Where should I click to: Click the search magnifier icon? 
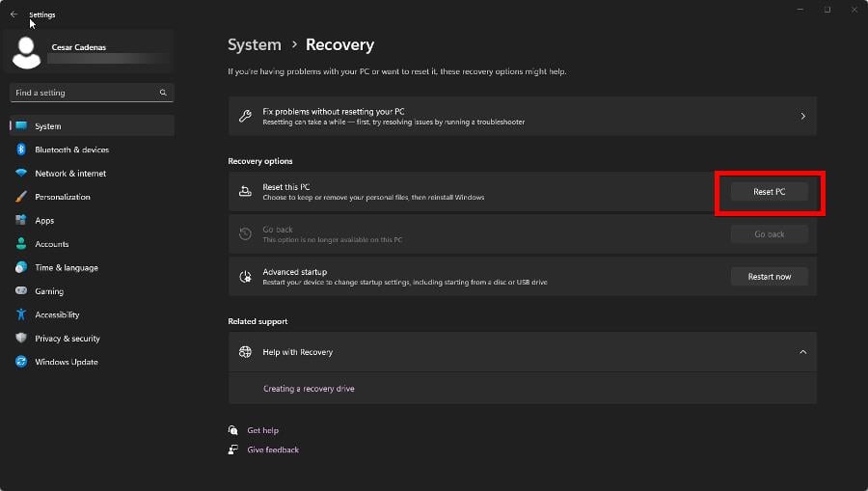click(x=163, y=93)
